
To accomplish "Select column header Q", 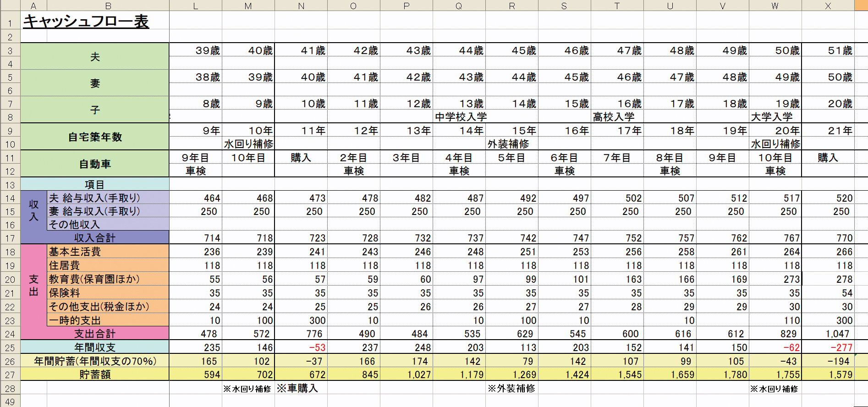I will point(459,5).
